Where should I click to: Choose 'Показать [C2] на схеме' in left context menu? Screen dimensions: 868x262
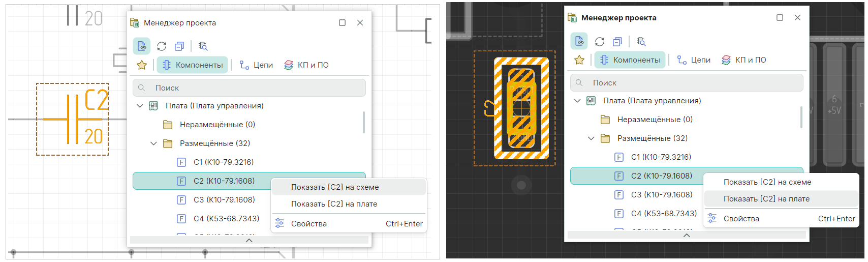click(x=335, y=187)
